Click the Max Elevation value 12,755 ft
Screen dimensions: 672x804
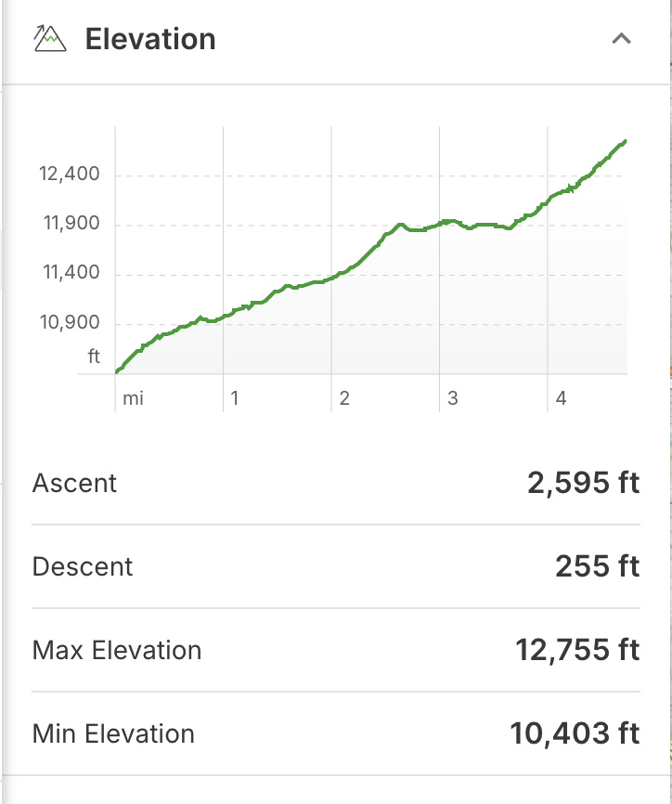point(577,651)
